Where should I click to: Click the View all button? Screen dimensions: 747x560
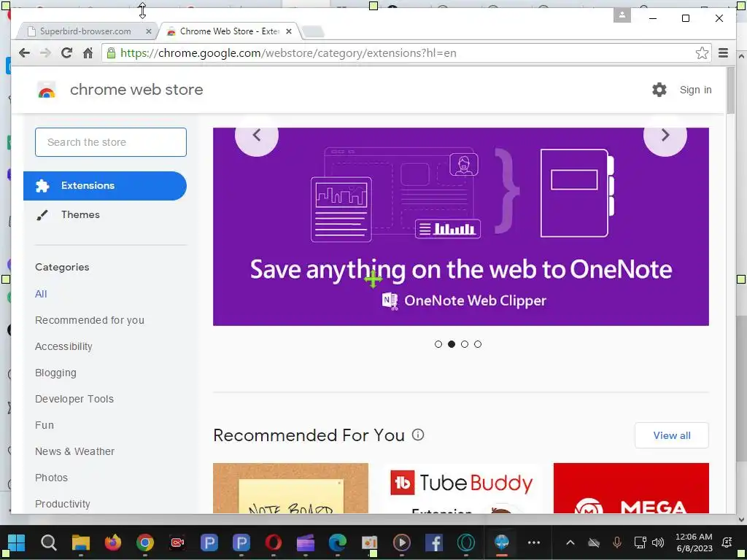coord(672,435)
